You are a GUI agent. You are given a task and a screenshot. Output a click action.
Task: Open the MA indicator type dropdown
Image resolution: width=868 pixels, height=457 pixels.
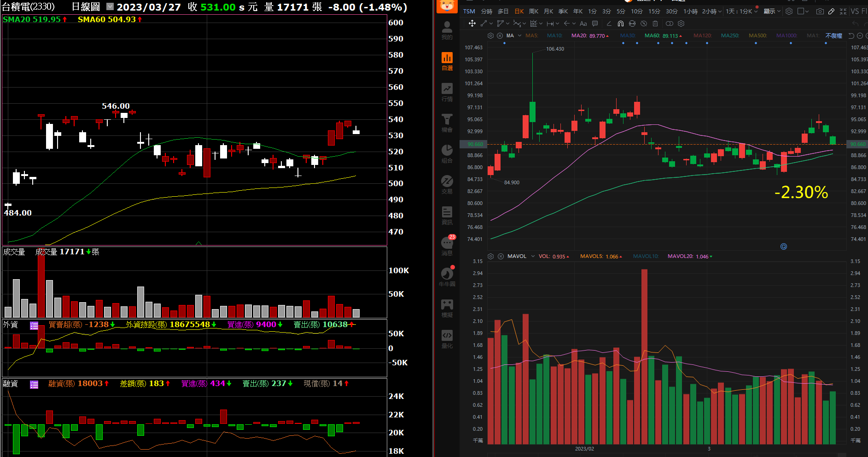click(x=519, y=35)
